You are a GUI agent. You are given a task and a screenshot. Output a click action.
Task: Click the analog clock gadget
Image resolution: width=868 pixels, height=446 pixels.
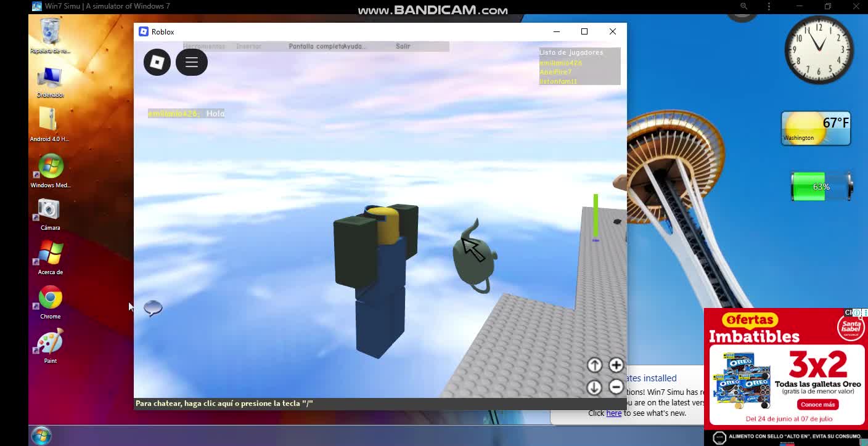point(819,50)
